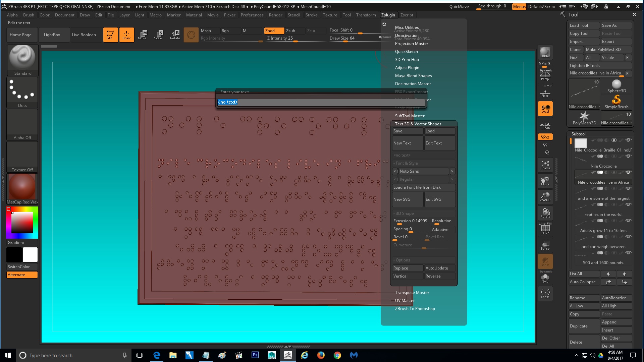Image resolution: width=644 pixels, height=362 pixels.
Task: Select the Edit mode icon
Action: pyautogui.click(x=110, y=35)
